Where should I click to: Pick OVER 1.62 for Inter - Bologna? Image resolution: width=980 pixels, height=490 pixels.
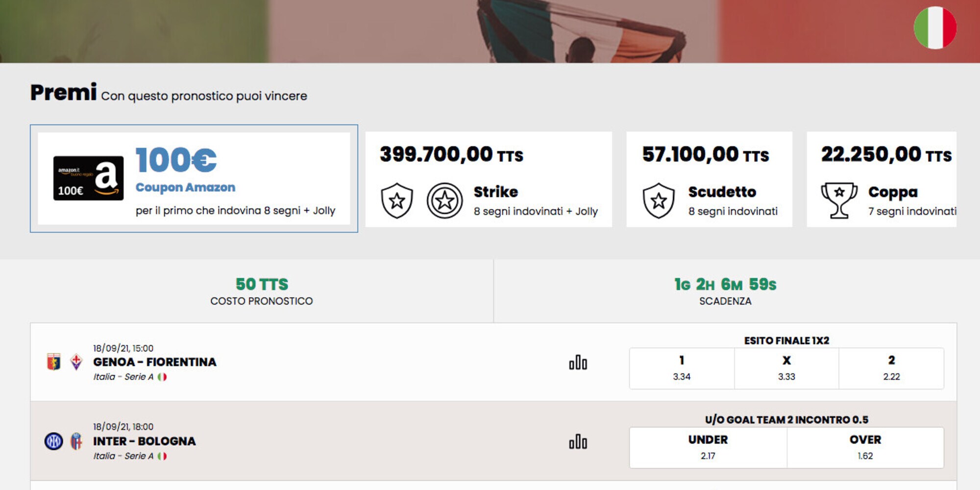865,447
